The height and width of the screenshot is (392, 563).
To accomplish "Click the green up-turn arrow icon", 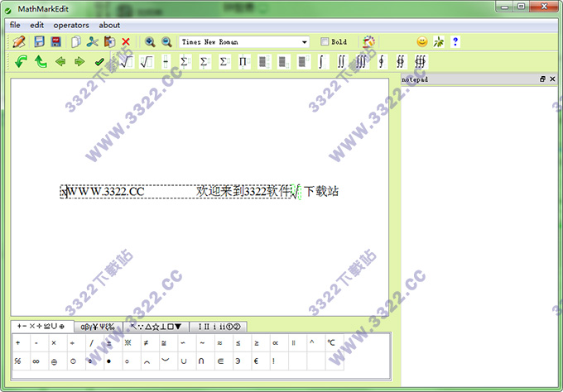I will click(x=41, y=61).
